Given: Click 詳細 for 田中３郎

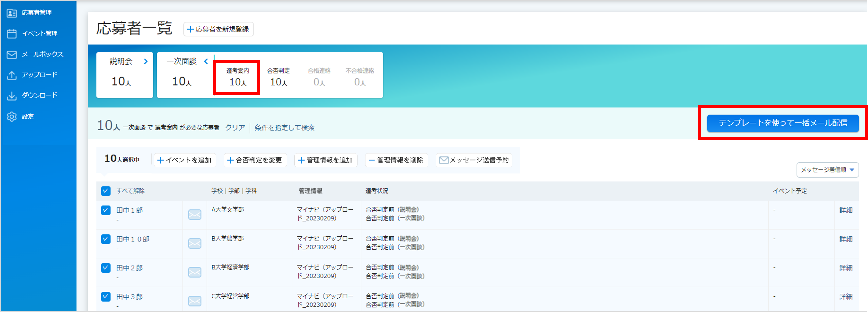Looking at the screenshot, I should coord(846,297).
